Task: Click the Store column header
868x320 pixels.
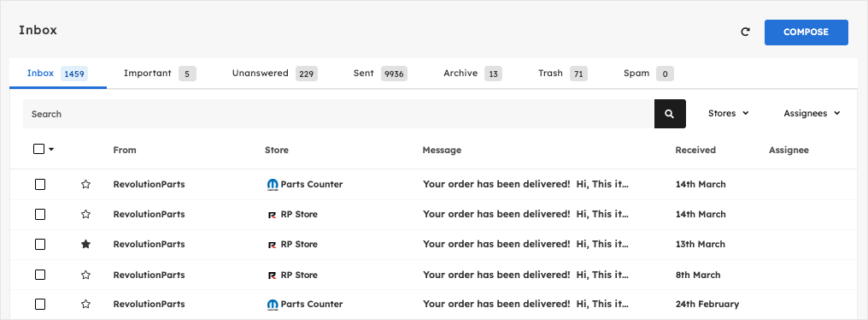Action: (277, 150)
